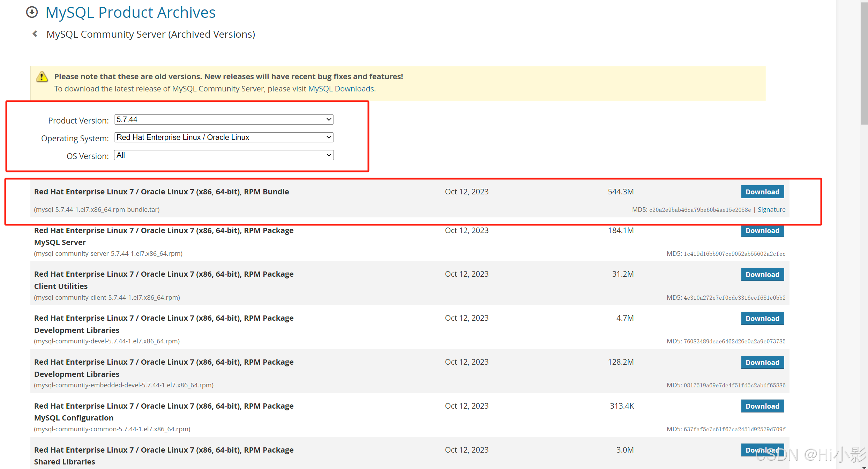
Task: Click the Client Utilities package title
Action: (x=164, y=280)
